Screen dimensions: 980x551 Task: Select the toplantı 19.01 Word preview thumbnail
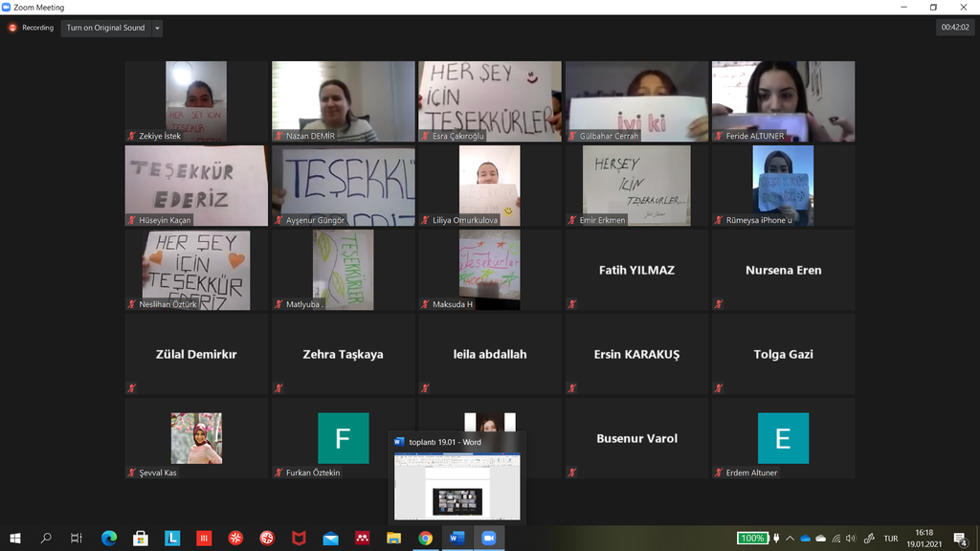(457, 486)
